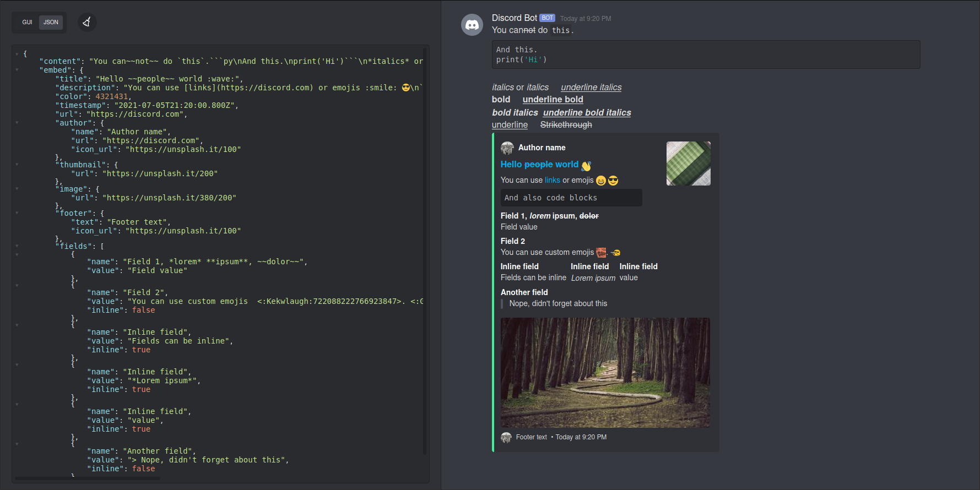
Task: Click the 'And also code blocks' embed block
Action: (571, 198)
